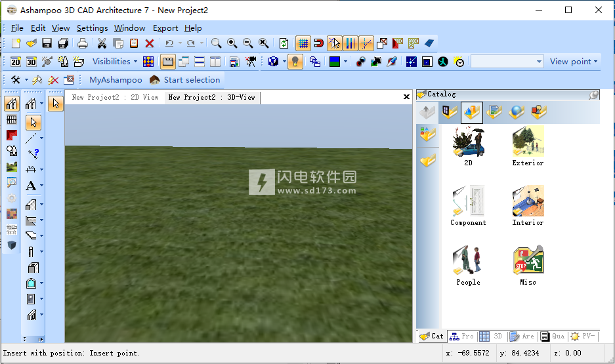Expand the undo history dropdown arrow

pyautogui.click(x=180, y=43)
